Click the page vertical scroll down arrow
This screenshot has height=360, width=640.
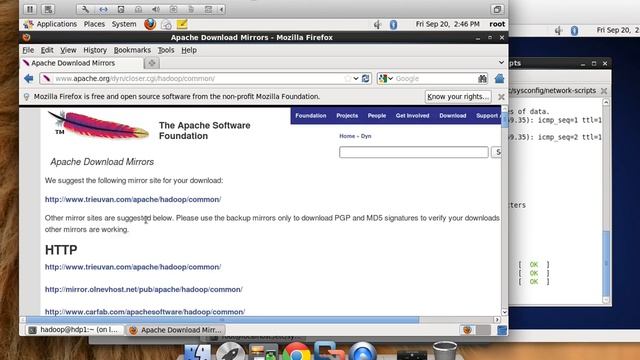tap(504, 312)
